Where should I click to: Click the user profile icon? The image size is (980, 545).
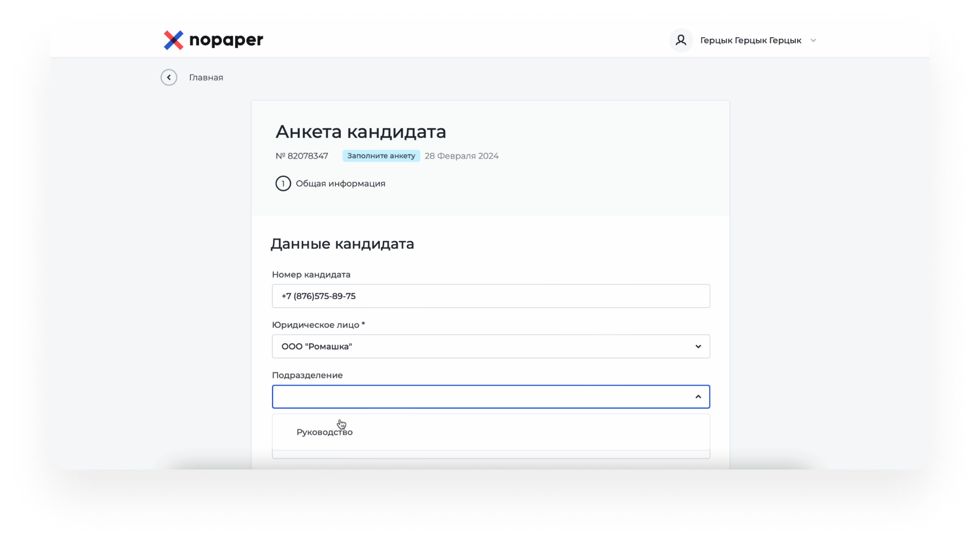(x=678, y=40)
